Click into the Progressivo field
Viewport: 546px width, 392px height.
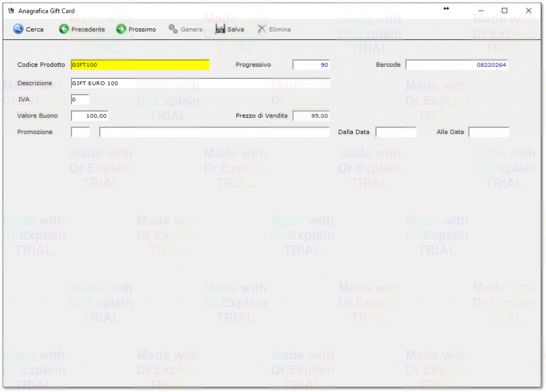(311, 65)
